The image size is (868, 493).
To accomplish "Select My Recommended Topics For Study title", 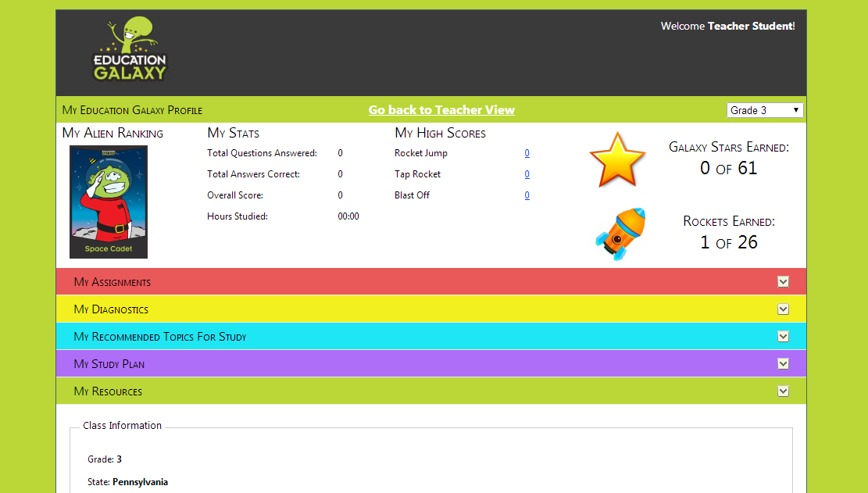I will (160, 337).
